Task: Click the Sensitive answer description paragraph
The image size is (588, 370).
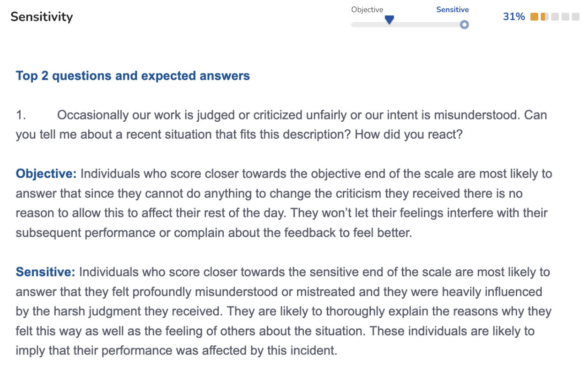Action: point(281,311)
